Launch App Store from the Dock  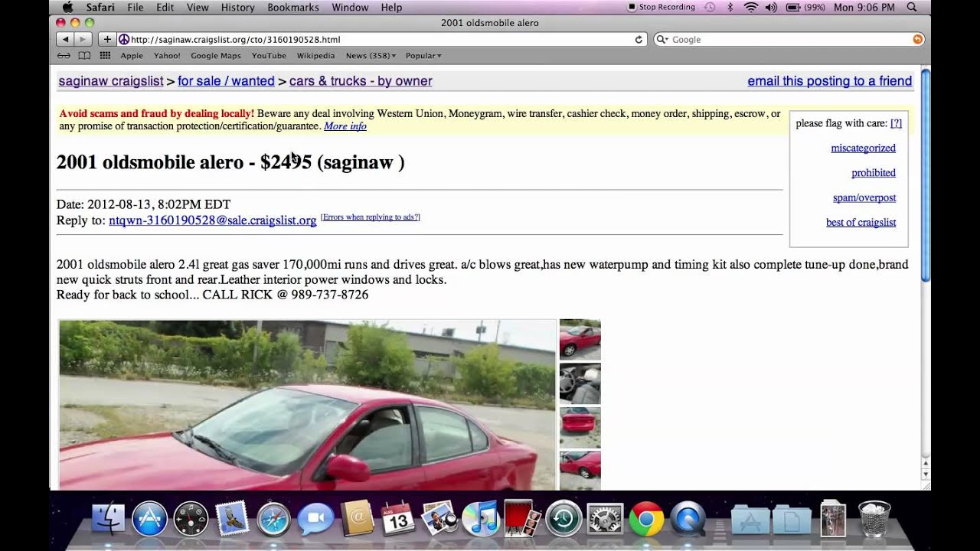pyautogui.click(x=149, y=520)
